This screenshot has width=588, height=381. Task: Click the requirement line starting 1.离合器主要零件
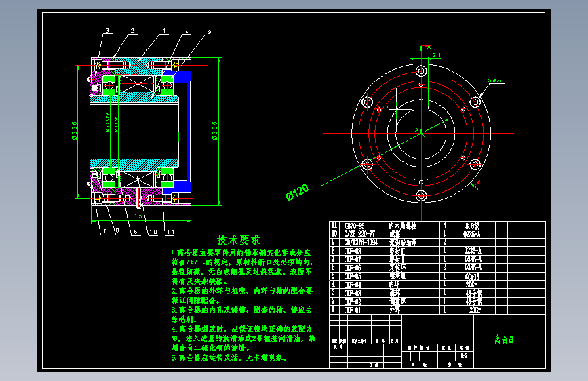[x=241, y=252]
